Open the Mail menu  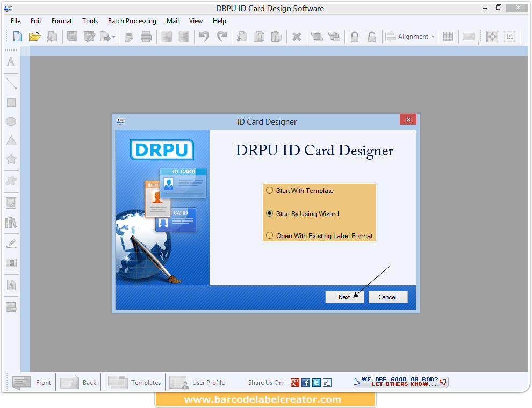[x=172, y=21]
